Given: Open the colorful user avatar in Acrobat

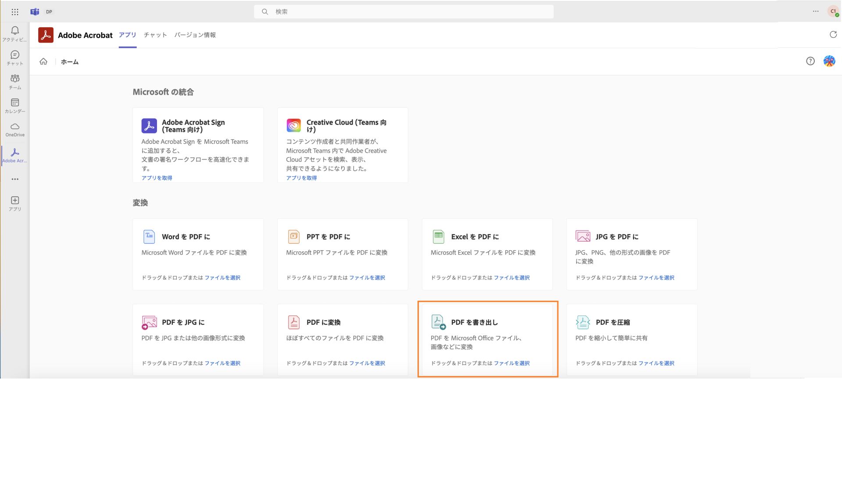Looking at the screenshot, I should click(x=829, y=61).
